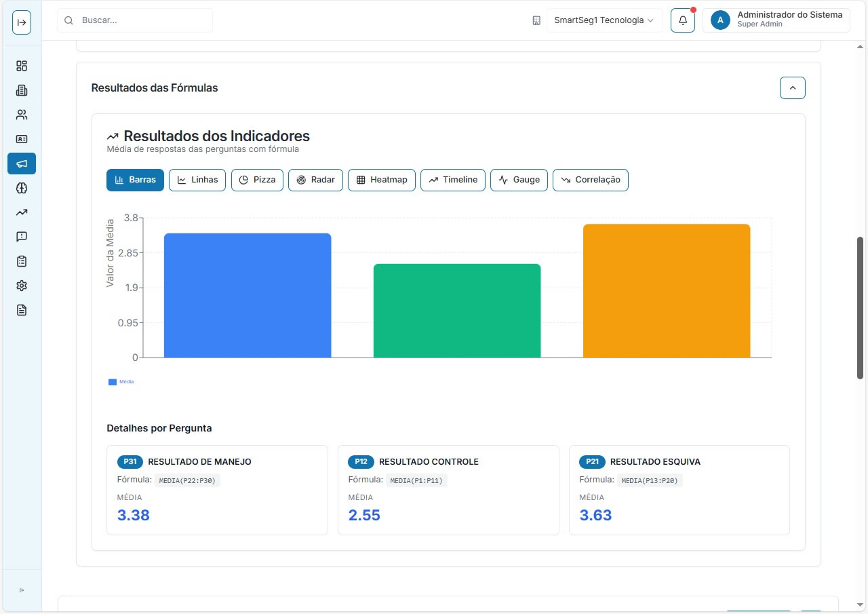This screenshot has height=614, width=868.
Task: Expand the sidebar with the arrow button
Action: pos(22,22)
